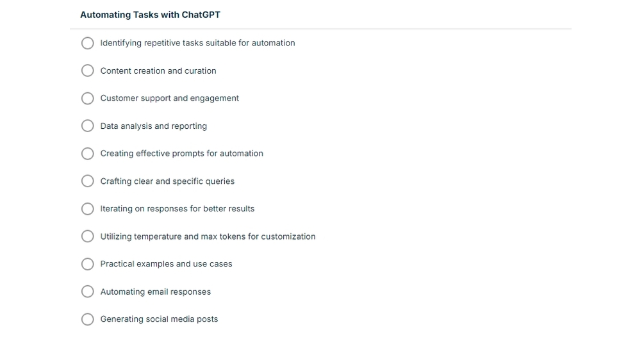Mark the 'Generating social media posts' circle

pos(88,319)
